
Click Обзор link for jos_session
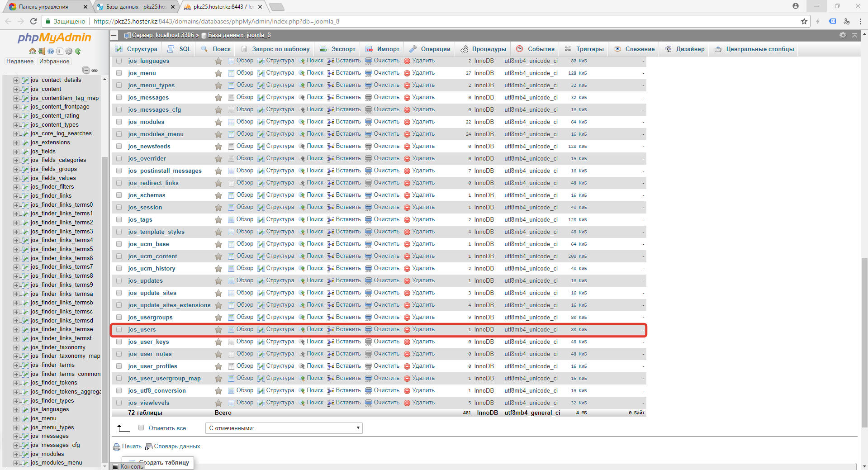245,207
